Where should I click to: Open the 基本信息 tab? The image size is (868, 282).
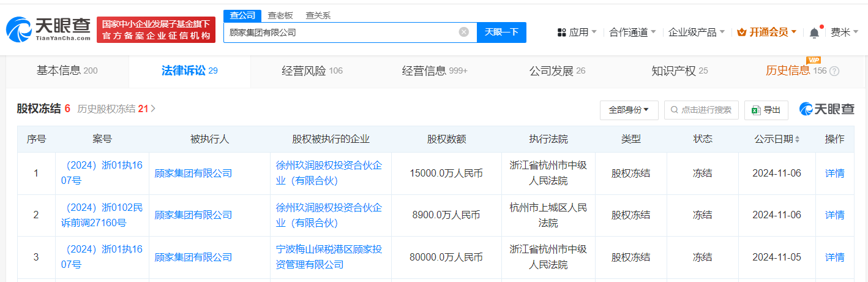pyautogui.click(x=67, y=70)
